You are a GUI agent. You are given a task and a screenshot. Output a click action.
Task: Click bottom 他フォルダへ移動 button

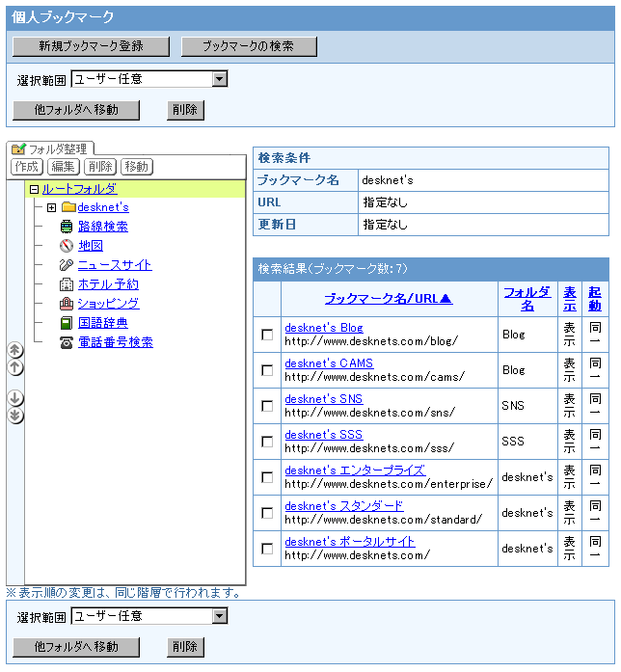pyautogui.click(x=76, y=647)
